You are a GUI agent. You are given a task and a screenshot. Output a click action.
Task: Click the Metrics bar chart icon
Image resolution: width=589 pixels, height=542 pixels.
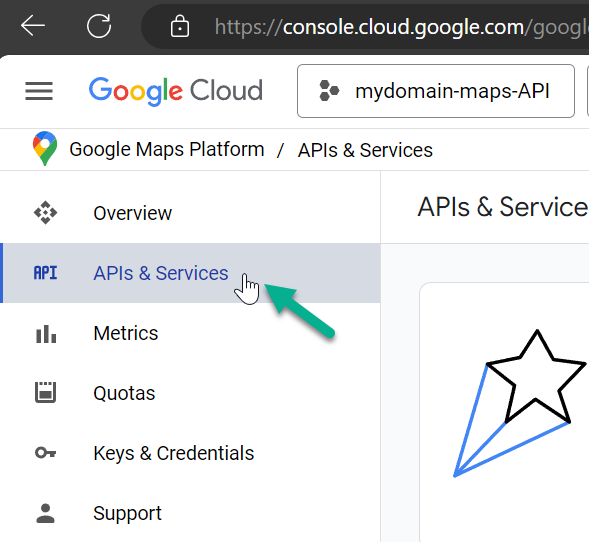[46, 334]
